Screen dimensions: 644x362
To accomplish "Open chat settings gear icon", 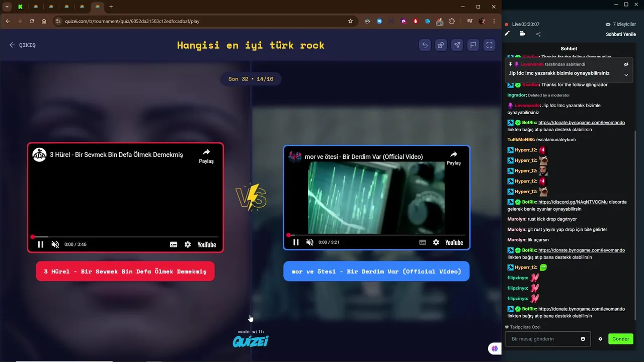I will tap(600, 339).
